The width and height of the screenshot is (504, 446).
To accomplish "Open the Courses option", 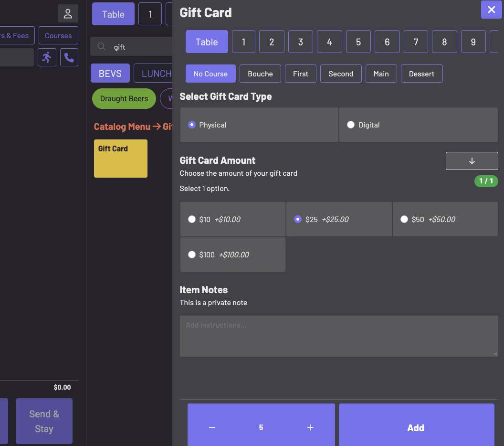I will (x=58, y=35).
